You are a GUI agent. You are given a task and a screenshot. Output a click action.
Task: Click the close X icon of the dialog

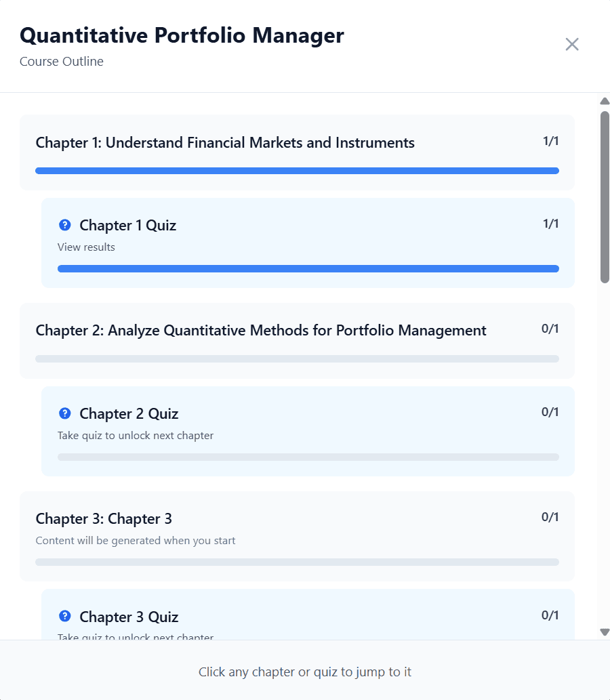pos(571,44)
